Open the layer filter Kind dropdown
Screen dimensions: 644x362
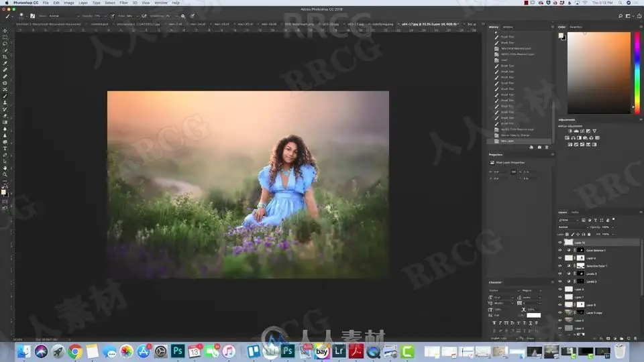tap(569, 221)
